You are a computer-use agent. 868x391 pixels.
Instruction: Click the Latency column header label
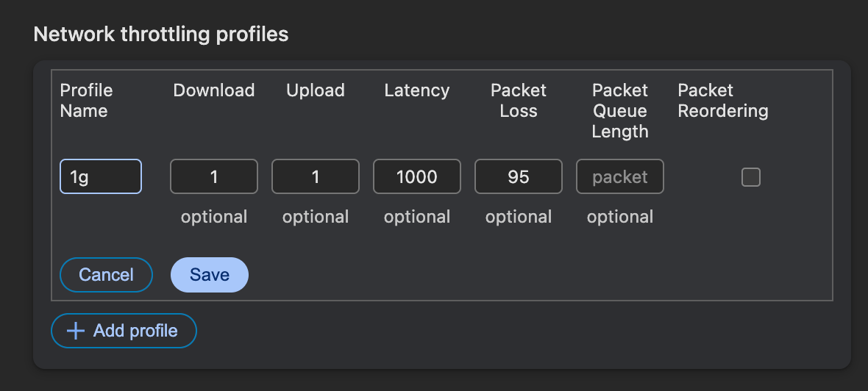[417, 90]
